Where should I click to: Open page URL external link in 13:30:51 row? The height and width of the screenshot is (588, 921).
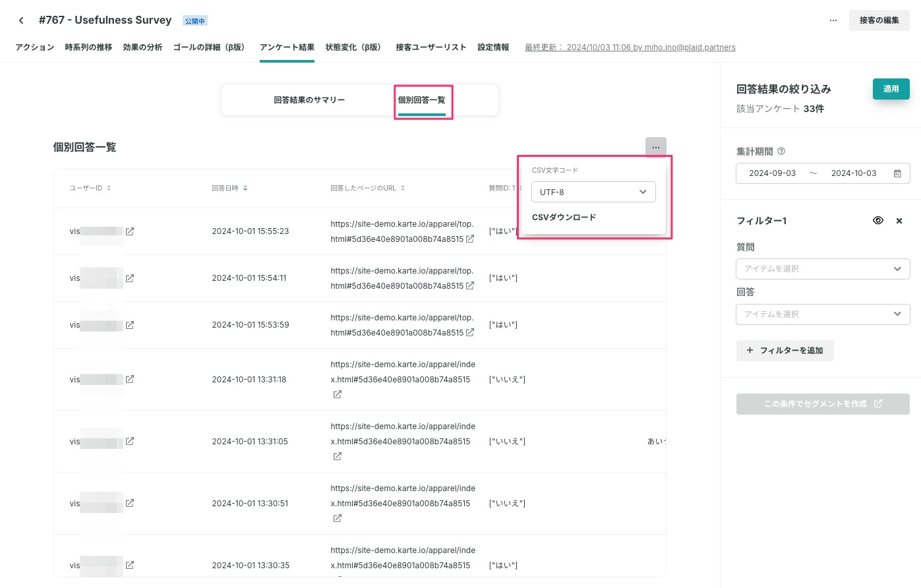337,518
